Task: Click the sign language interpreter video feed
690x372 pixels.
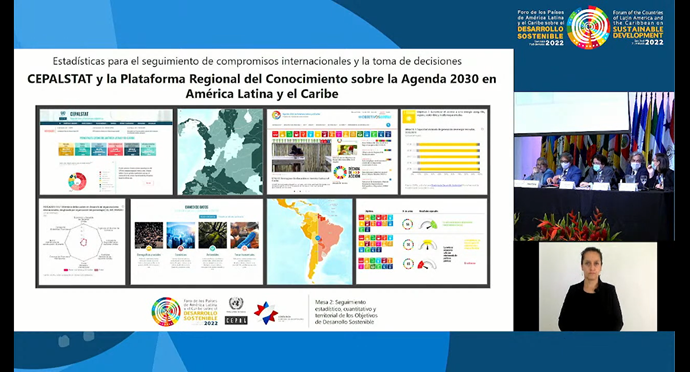Action: pos(598,286)
